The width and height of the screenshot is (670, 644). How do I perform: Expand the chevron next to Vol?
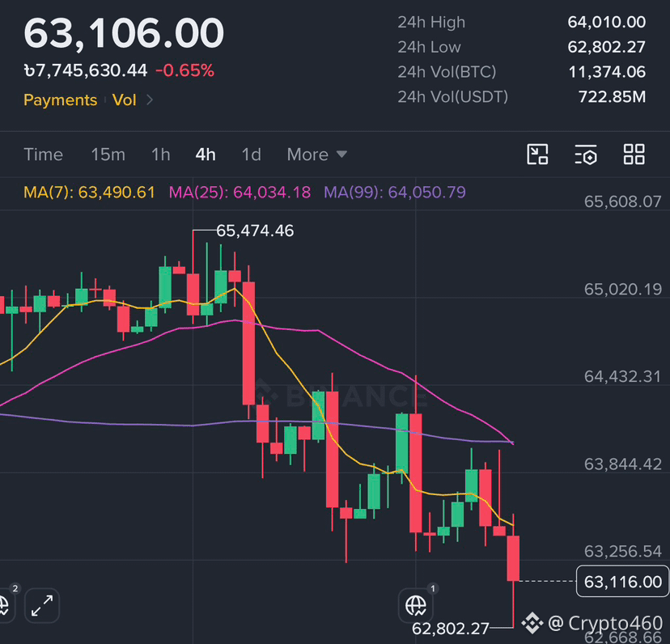point(150,100)
